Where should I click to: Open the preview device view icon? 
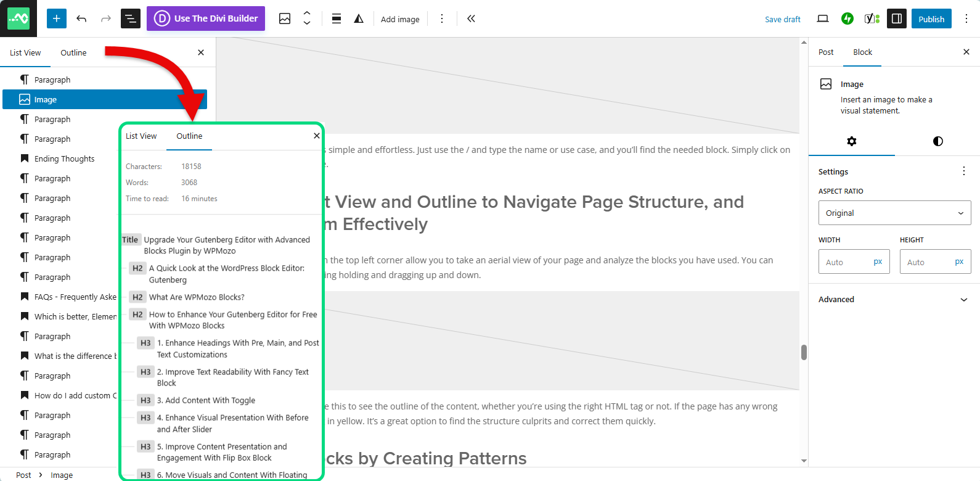click(x=822, y=18)
